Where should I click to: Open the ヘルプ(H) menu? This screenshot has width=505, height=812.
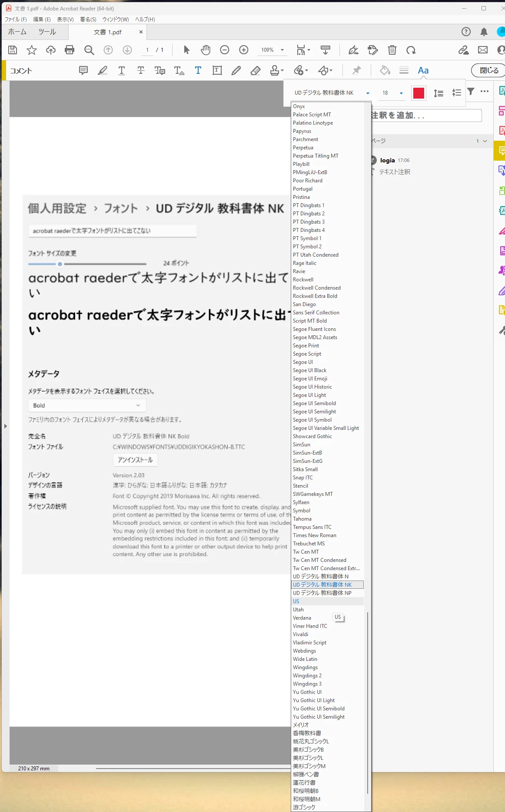145,20
